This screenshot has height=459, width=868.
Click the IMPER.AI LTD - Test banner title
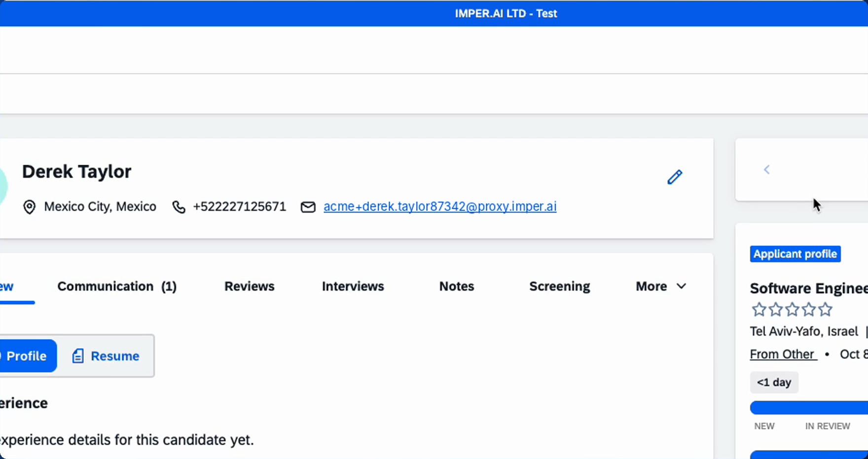click(506, 13)
